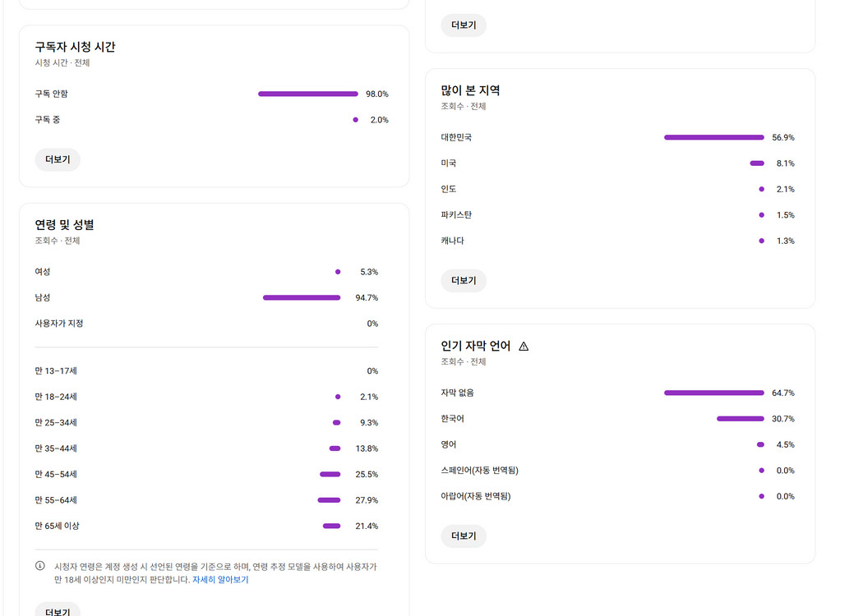849x616 pixels.
Task: Select the 조회수 · 전체 label under 많이 본 지역
Action: 463,106
